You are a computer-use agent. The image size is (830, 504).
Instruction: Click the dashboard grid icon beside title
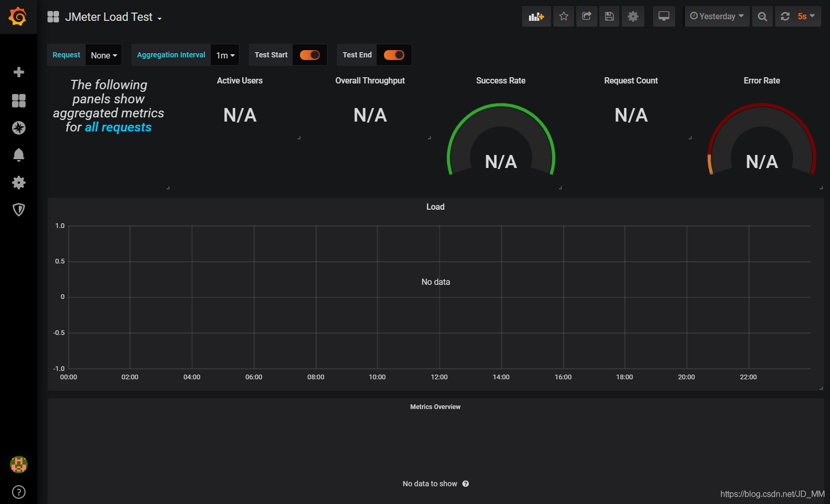pyautogui.click(x=53, y=17)
